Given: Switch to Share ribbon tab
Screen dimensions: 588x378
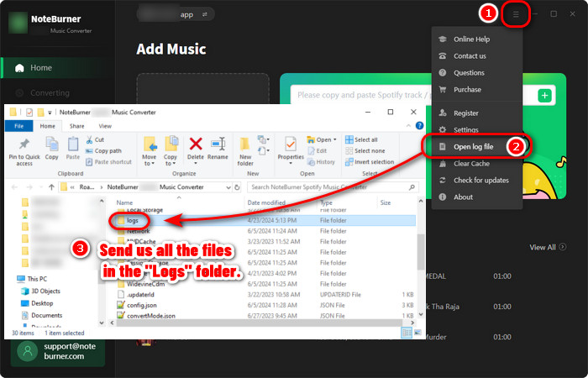Looking at the screenshot, I should (x=77, y=126).
